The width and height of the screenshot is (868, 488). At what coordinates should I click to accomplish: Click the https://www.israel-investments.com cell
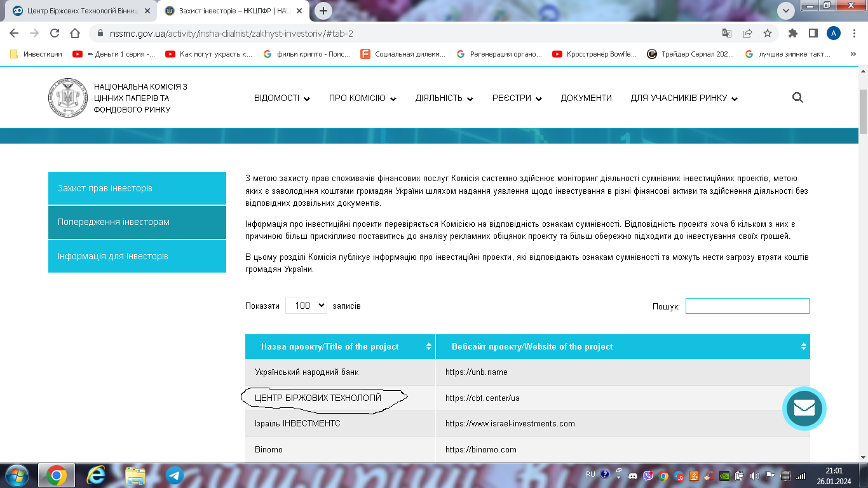tap(623, 424)
